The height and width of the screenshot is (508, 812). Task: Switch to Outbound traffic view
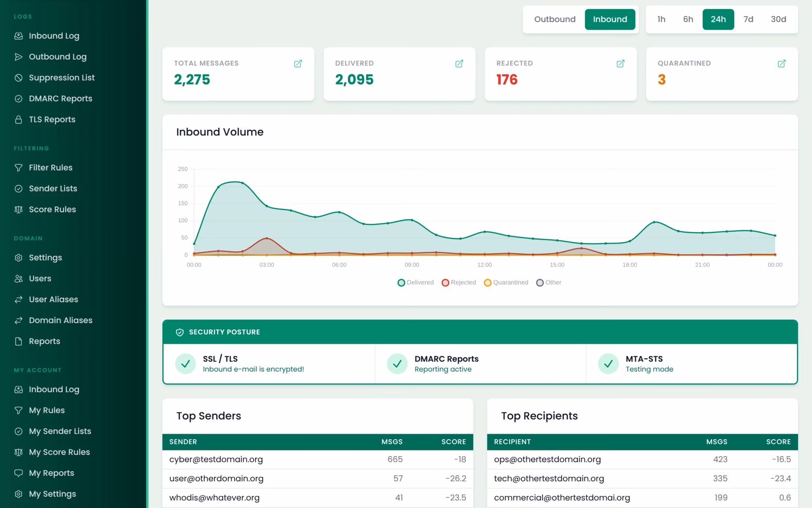[555, 19]
